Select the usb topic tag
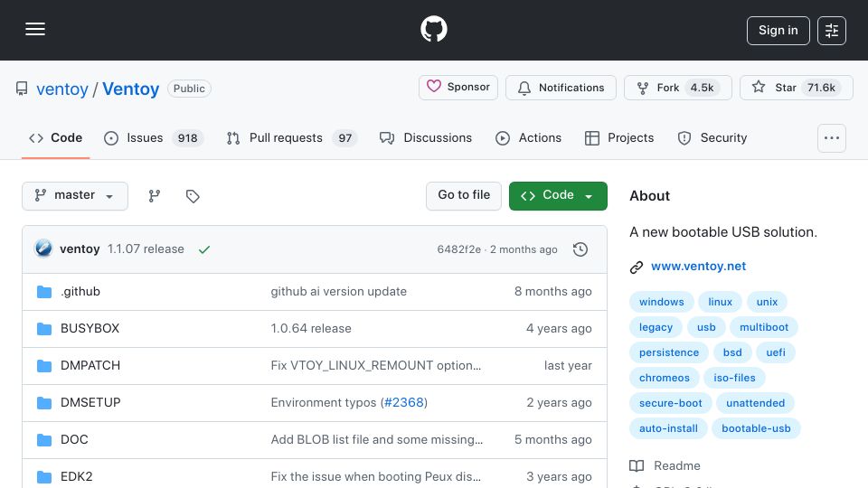Screen dimensions: 868x488 coord(706,327)
